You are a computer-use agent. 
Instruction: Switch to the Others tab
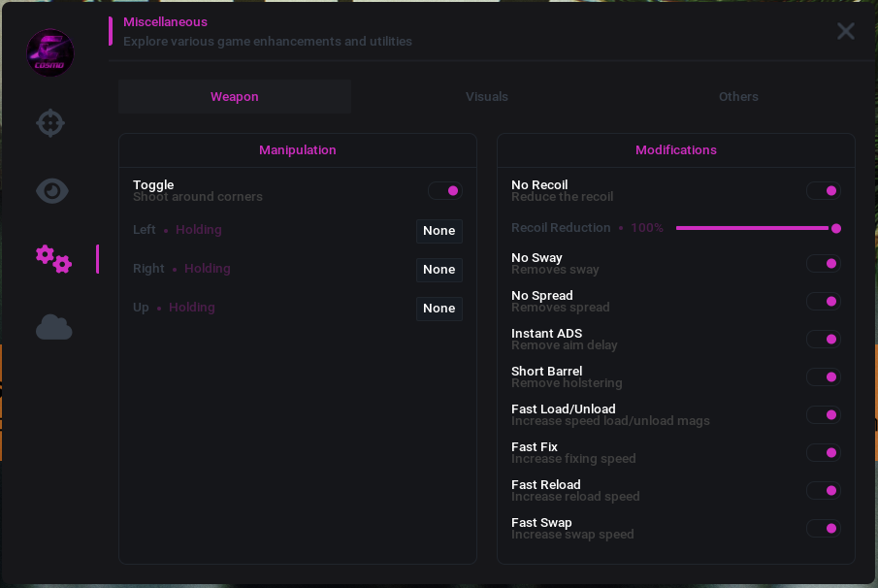[x=738, y=96]
